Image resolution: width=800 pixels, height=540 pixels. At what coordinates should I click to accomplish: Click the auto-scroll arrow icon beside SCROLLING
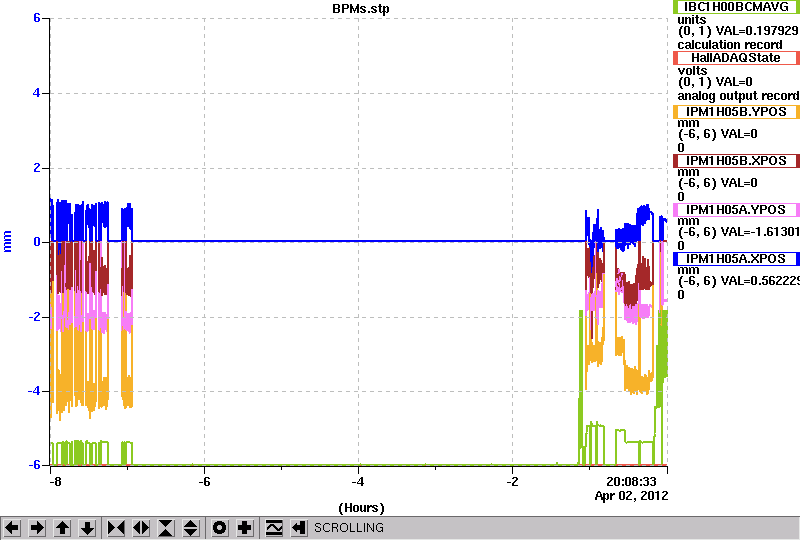pyautogui.click(x=299, y=528)
